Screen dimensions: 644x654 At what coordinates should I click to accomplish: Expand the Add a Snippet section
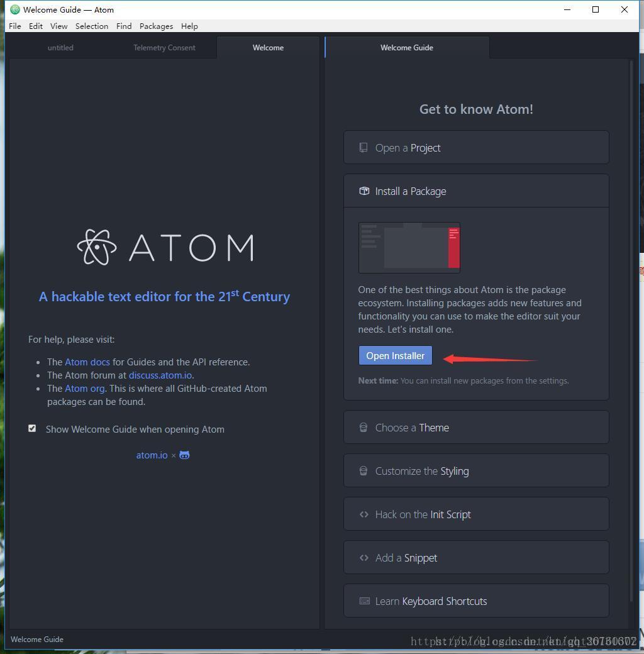[476, 558]
